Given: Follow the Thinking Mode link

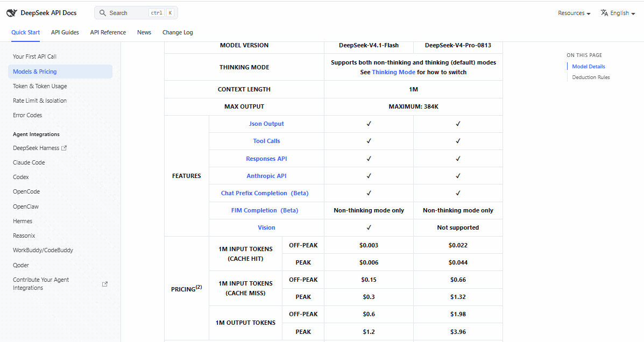Looking at the screenshot, I should point(393,72).
